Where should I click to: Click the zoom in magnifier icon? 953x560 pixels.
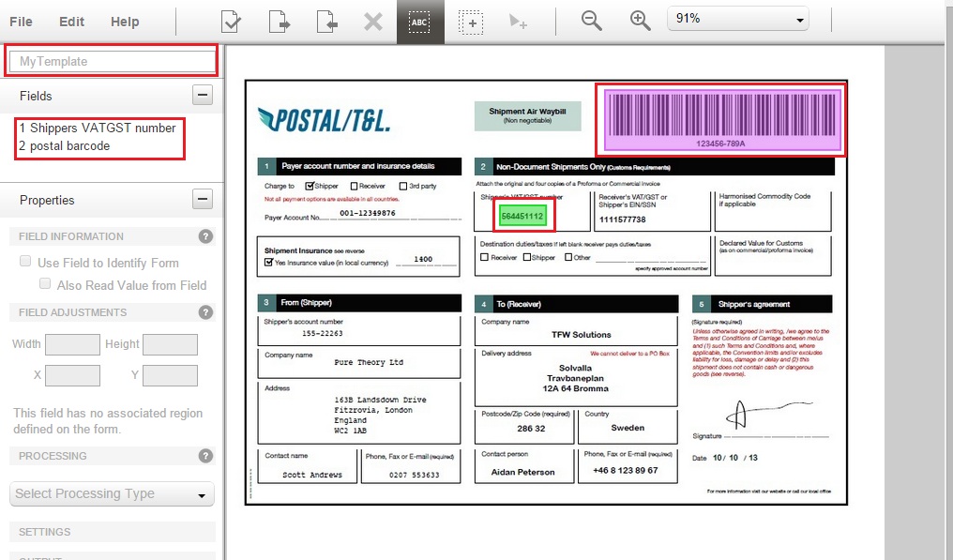[640, 21]
